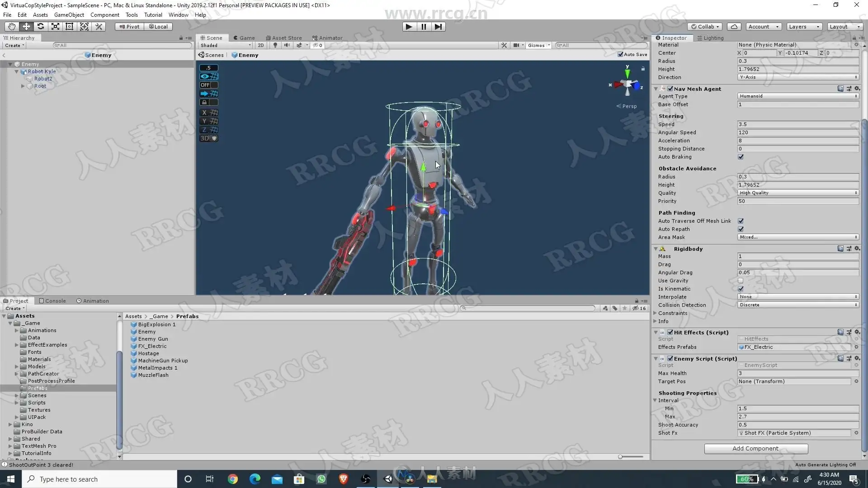Open the GameObject menu
Screen dimensions: 868x488
tap(69, 14)
